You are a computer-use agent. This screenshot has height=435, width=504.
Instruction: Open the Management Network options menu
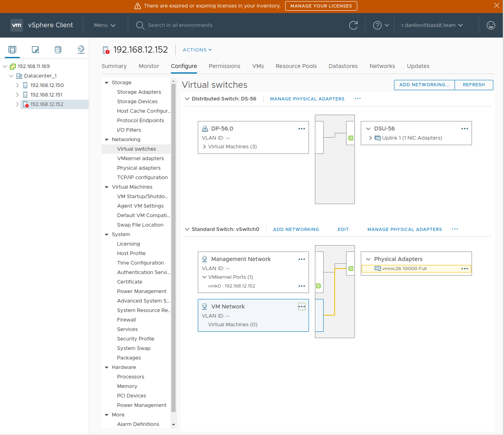[x=302, y=259]
